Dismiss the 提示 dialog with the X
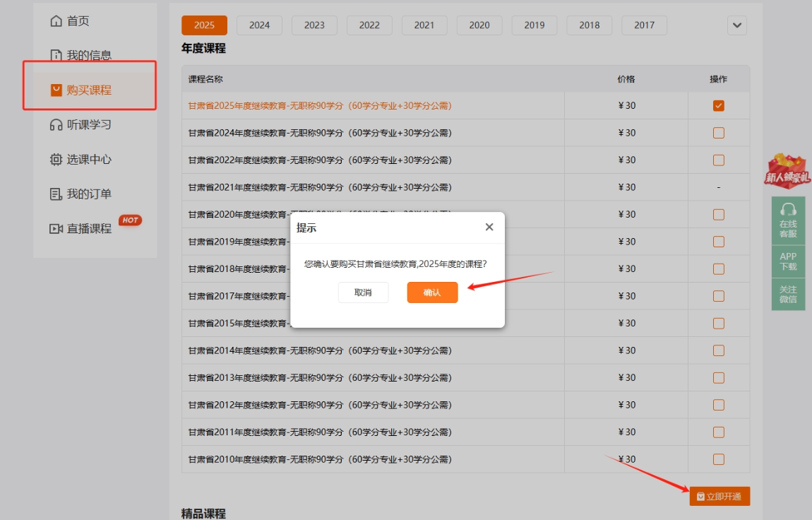This screenshot has height=520, width=812. coord(489,226)
